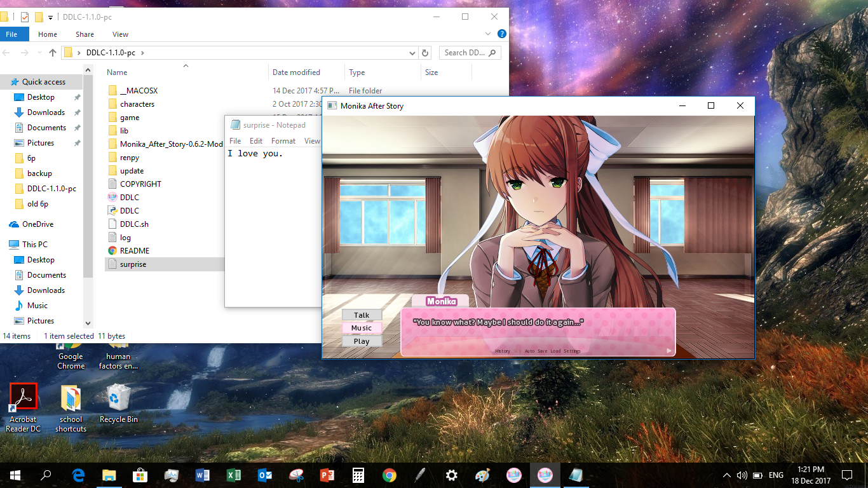Screen dimensions: 868x488
Task: Click the Explorer Forward arrow
Action: [25, 53]
